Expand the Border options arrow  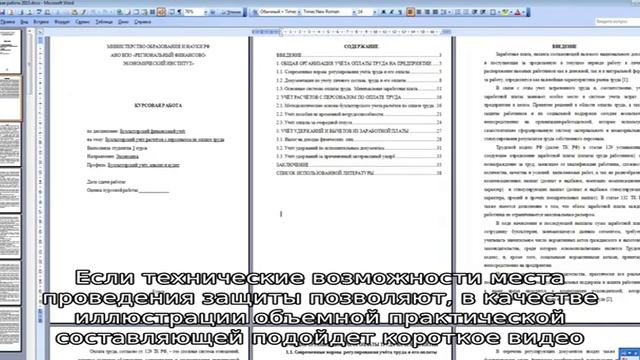(x=499, y=12)
